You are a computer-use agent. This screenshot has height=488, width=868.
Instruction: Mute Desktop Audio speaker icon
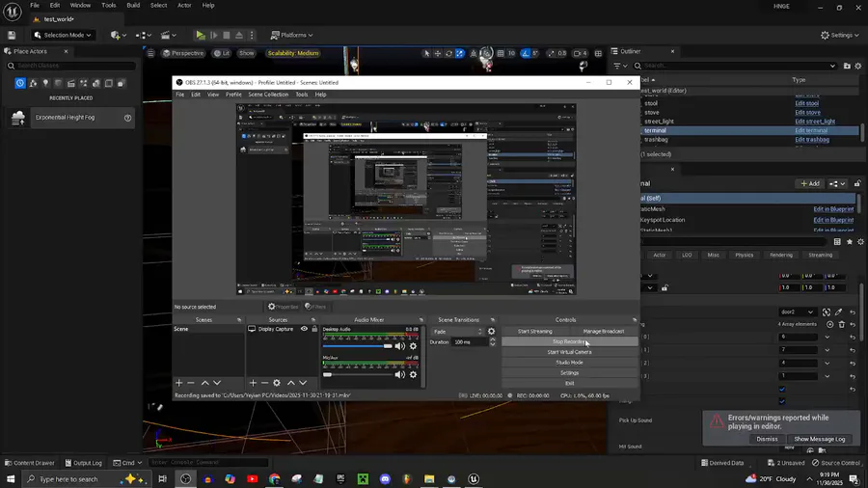click(x=399, y=346)
